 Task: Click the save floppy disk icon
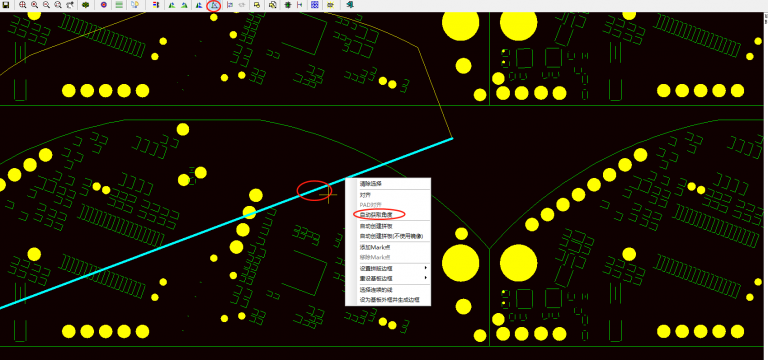pyautogui.click(x=5, y=5)
